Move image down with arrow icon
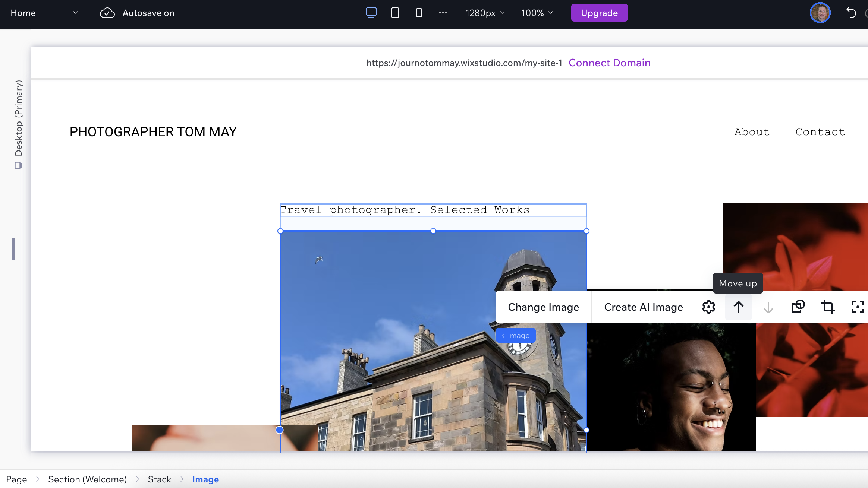Image resolution: width=868 pixels, height=488 pixels. click(x=768, y=307)
